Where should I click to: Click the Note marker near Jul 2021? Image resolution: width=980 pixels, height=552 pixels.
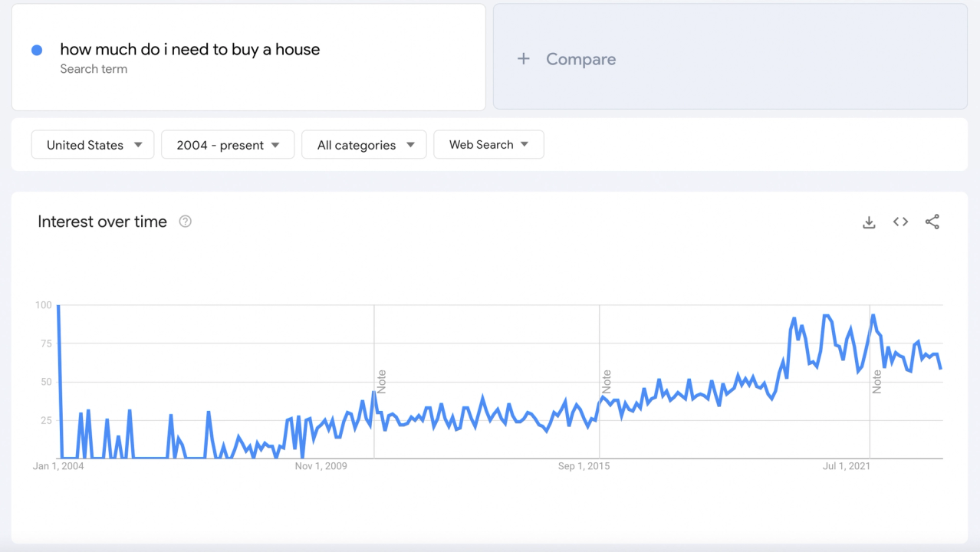coord(876,382)
